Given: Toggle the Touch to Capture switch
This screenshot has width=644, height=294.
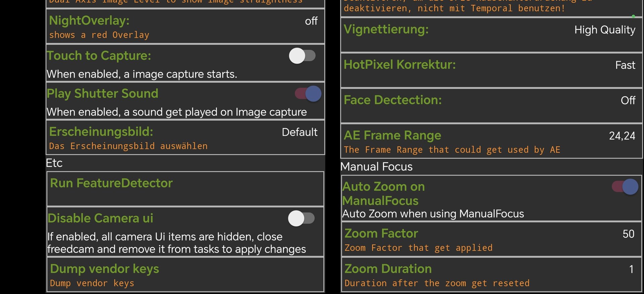Looking at the screenshot, I should click(302, 56).
